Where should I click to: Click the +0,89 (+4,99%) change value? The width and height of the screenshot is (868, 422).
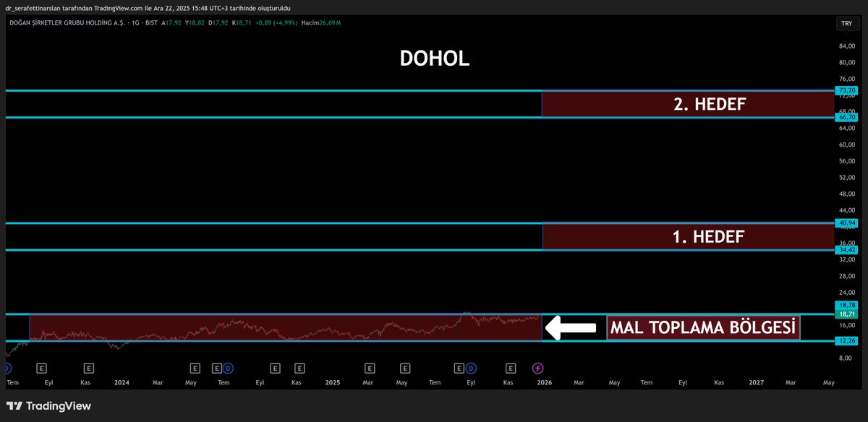pyautogui.click(x=276, y=23)
